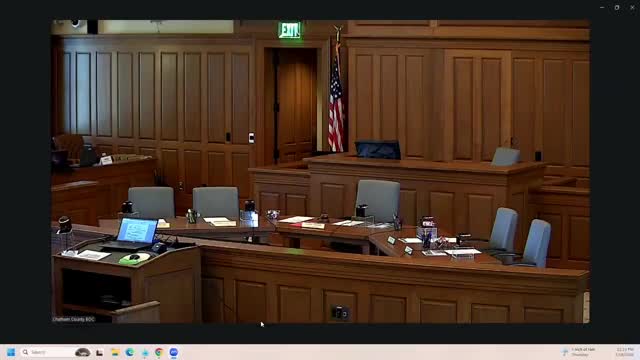Open Google Chrome from the taskbar
This screenshot has height=360, width=640.
pyautogui.click(x=159, y=352)
